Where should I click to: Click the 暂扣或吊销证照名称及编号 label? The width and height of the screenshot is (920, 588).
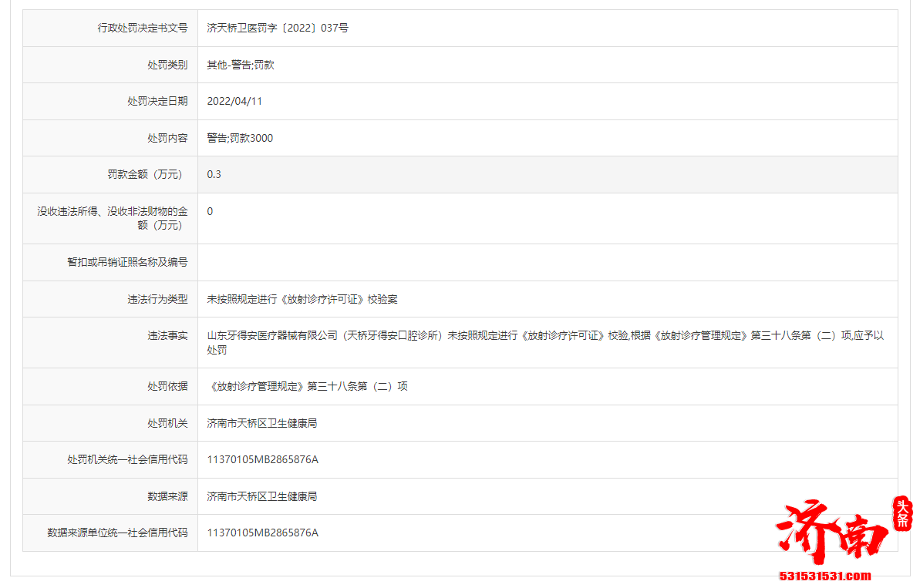(x=127, y=262)
